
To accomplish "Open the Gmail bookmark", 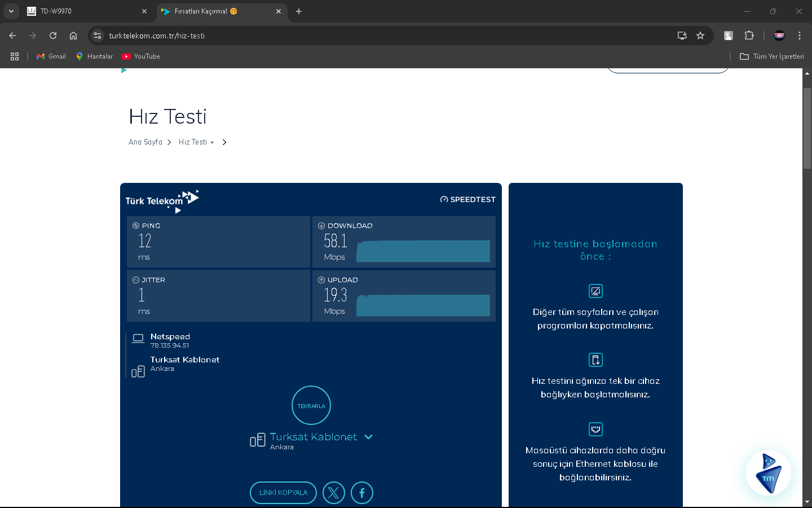I will tap(51, 56).
